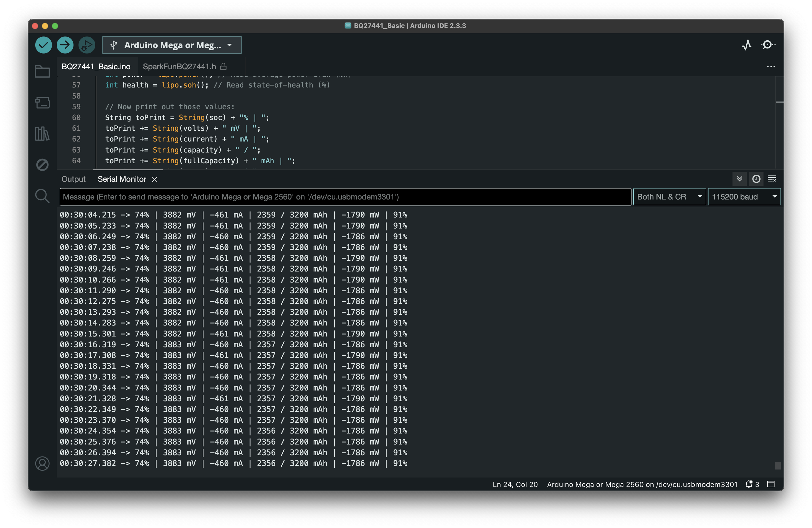This screenshot has width=812, height=528.
Task: Click the Verify sketch checkmark button
Action: tap(43, 45)
